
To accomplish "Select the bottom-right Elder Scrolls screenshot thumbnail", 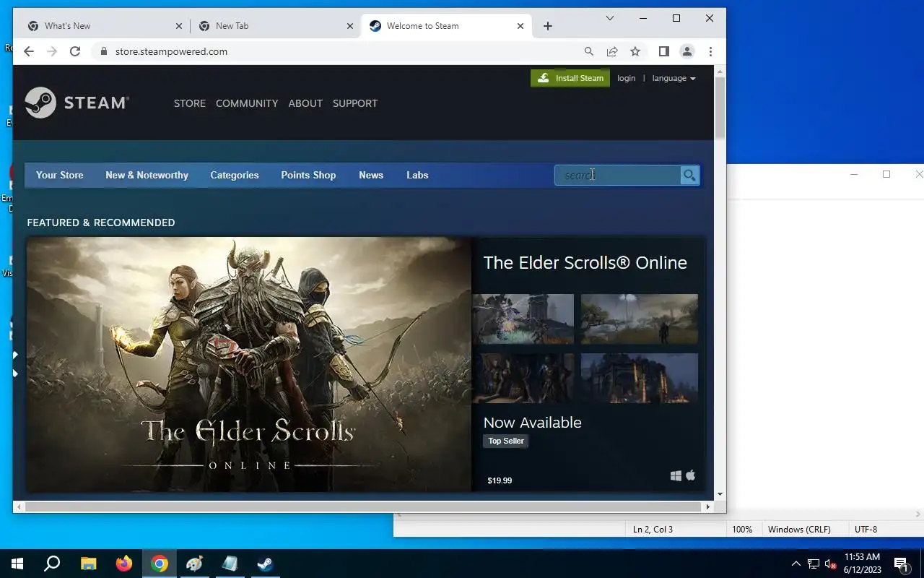I will coord(640,378).
